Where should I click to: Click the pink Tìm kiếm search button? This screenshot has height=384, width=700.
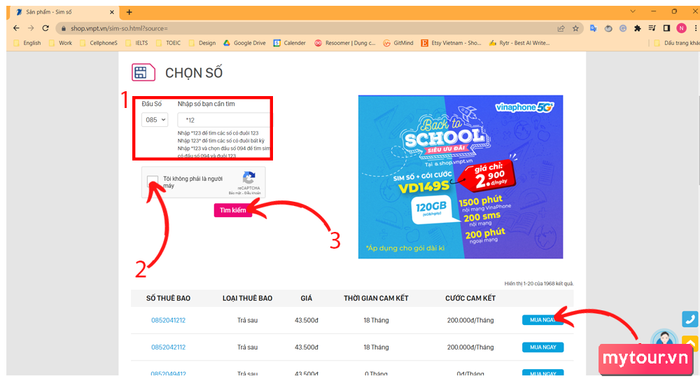(x=233, y=210)
